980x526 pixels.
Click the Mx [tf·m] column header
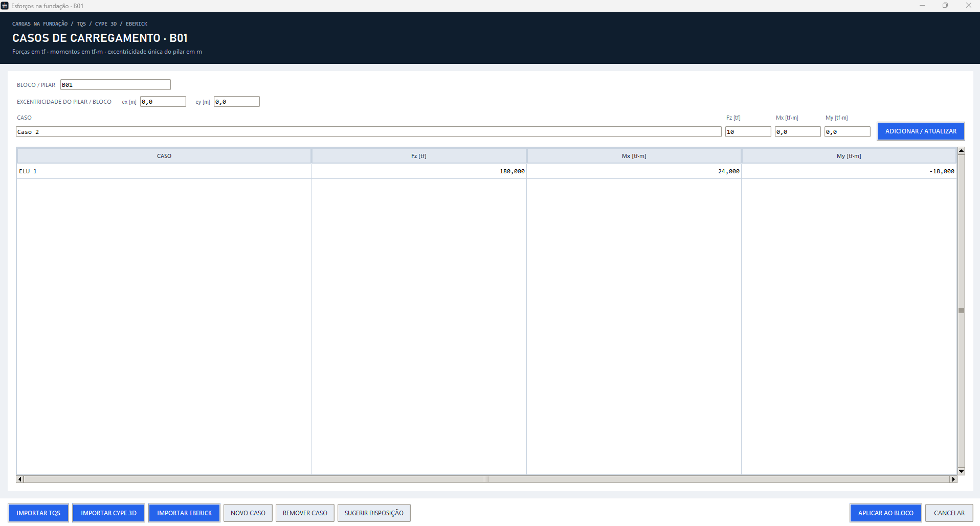tap(634, 156)
